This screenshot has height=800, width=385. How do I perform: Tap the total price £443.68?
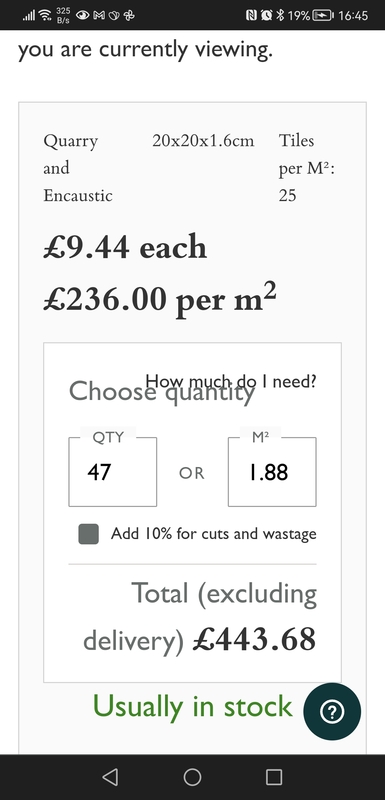click(254, 639)
